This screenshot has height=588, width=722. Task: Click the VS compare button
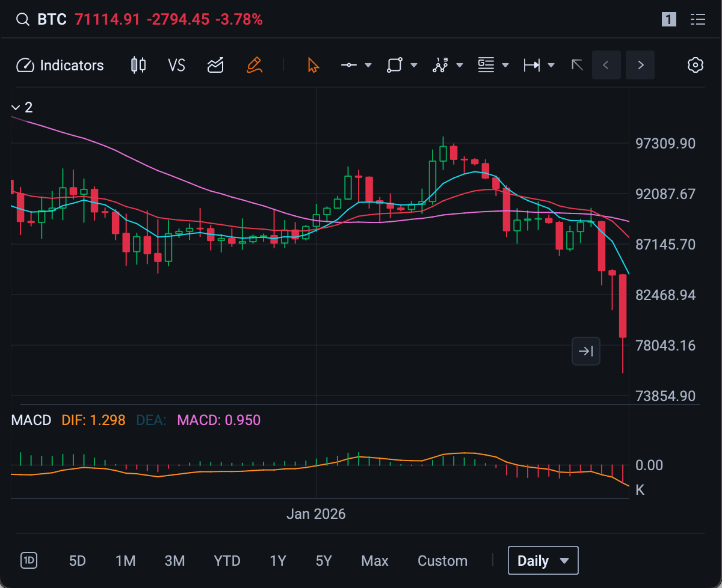click(176, 66)
